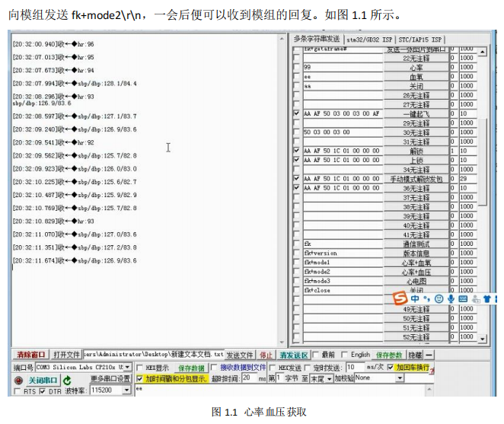Uncheck the checkbox for 一键起飞 row
The image size is (504, 424).
click(296, 113)
